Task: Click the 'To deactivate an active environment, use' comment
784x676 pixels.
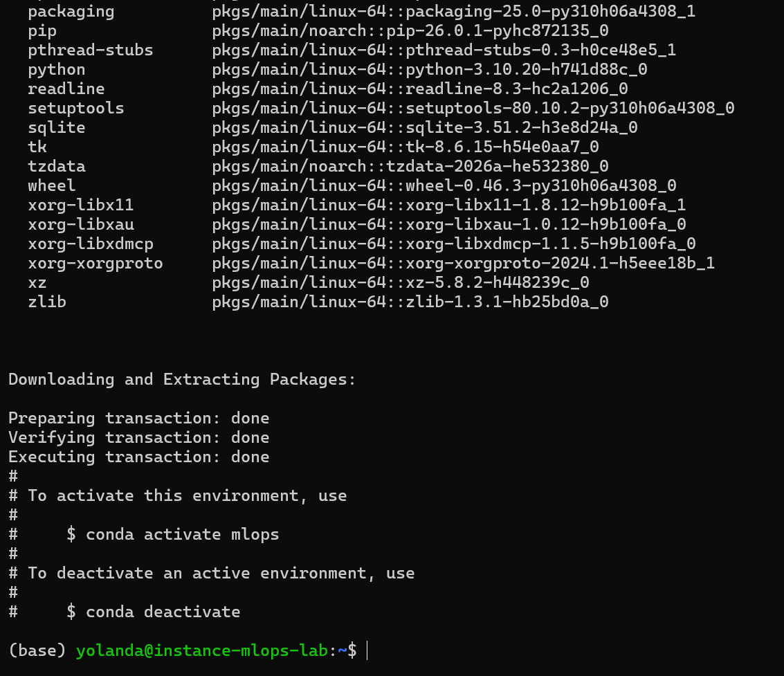Action: coord(221,573)
